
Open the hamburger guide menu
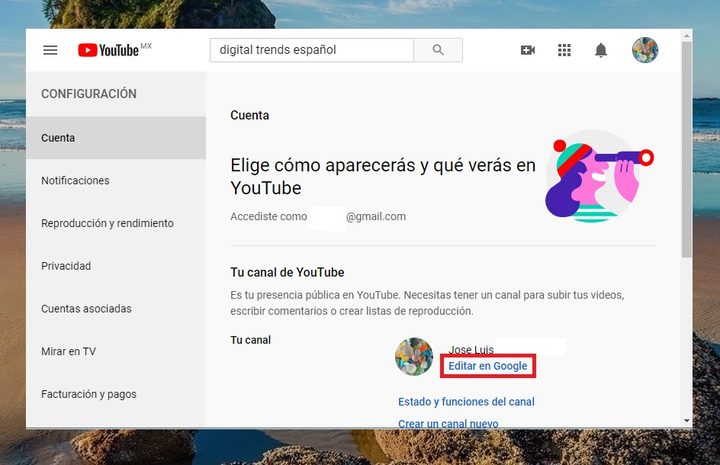tap(51, 50)
